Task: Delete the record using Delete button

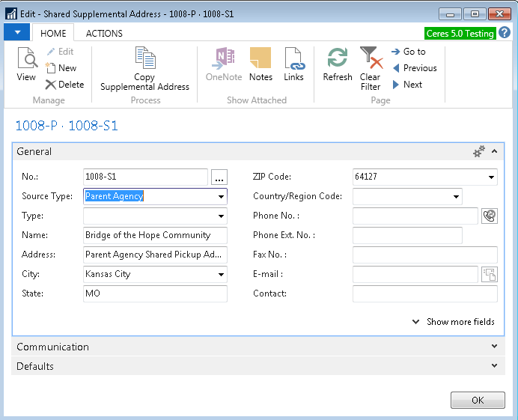Action: [x=64, y=85]
